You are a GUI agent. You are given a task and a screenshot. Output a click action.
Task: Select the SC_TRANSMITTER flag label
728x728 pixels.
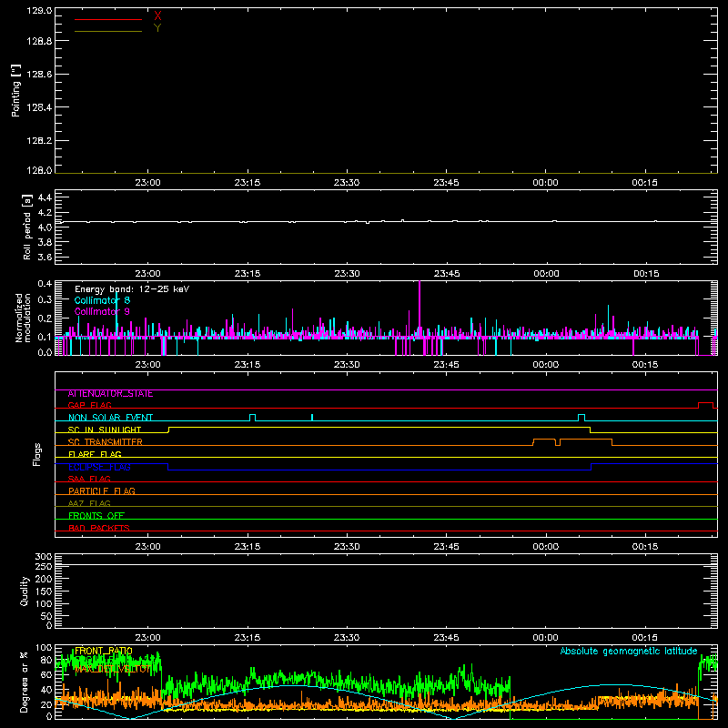(105, 442)
